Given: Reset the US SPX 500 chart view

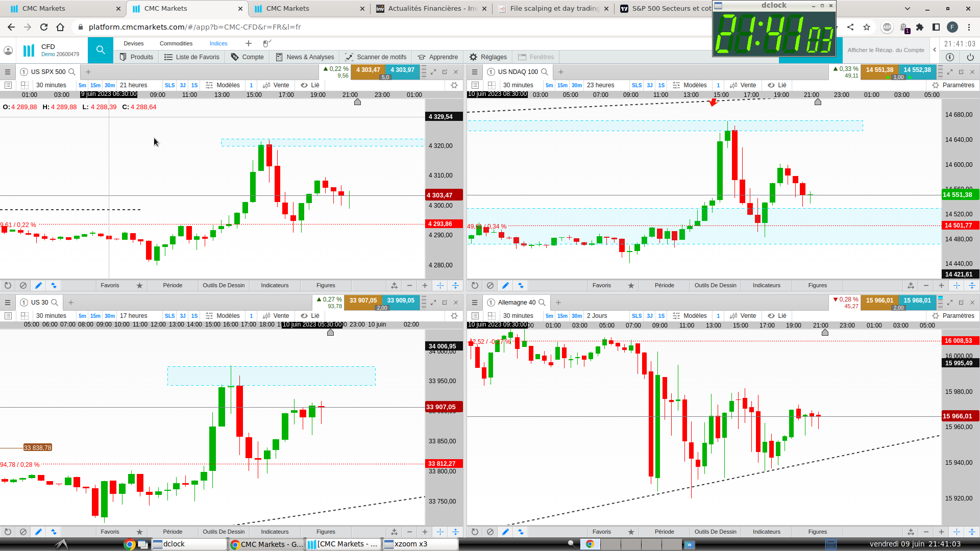Looking at the screenshot, I should 8,286.
